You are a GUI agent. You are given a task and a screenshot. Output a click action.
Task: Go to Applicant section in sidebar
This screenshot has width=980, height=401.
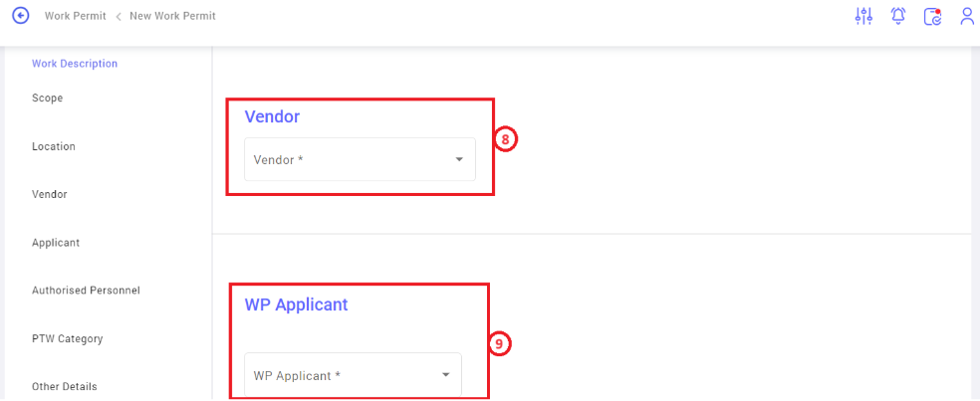click(x=56, y=243)
